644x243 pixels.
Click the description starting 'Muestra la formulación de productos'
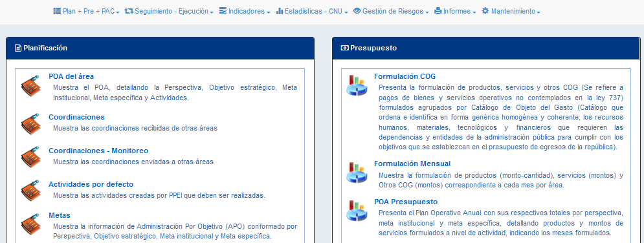[501, 180]
